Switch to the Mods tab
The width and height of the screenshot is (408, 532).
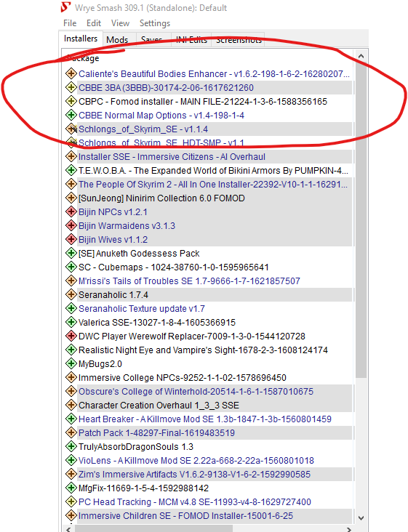pyautogui.click(x=117, y=39)
